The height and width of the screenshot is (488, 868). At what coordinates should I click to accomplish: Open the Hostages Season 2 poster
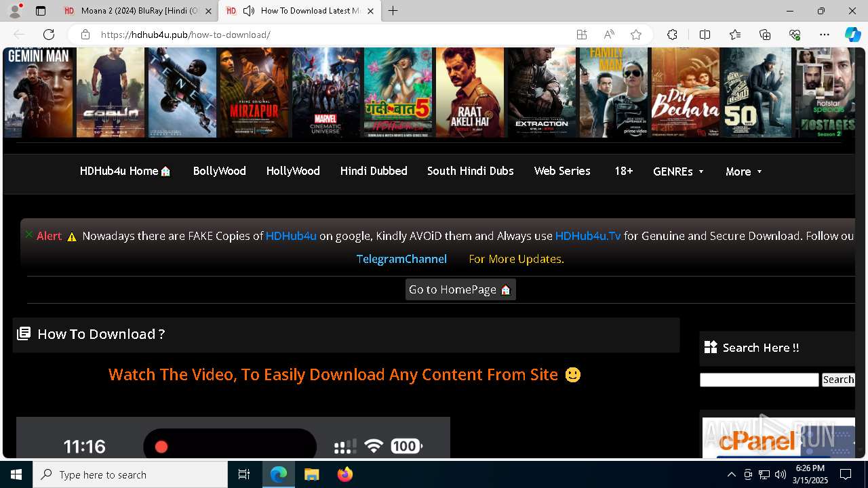(x=825, y=92)
